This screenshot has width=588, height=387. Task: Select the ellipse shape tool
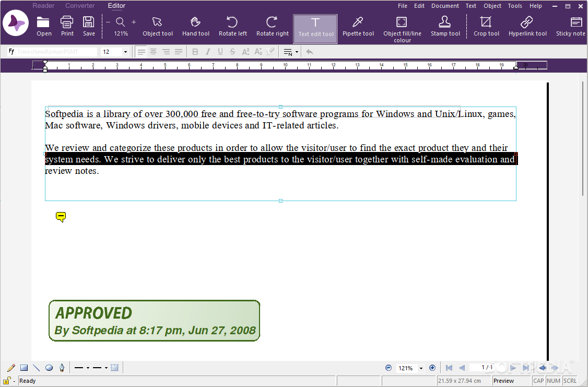[x=49, y=368]
